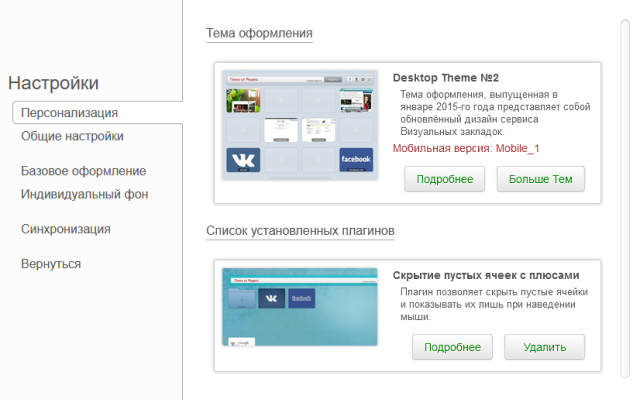The width and height of the screenshot is (640, 400).
Task: Click the Google tile in the plugin preview
Action: click(239, 342)
